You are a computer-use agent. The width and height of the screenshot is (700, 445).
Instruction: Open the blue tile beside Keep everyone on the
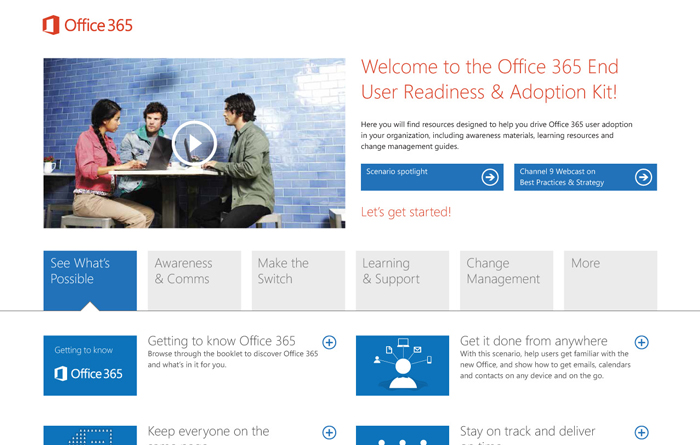[90, 435]
